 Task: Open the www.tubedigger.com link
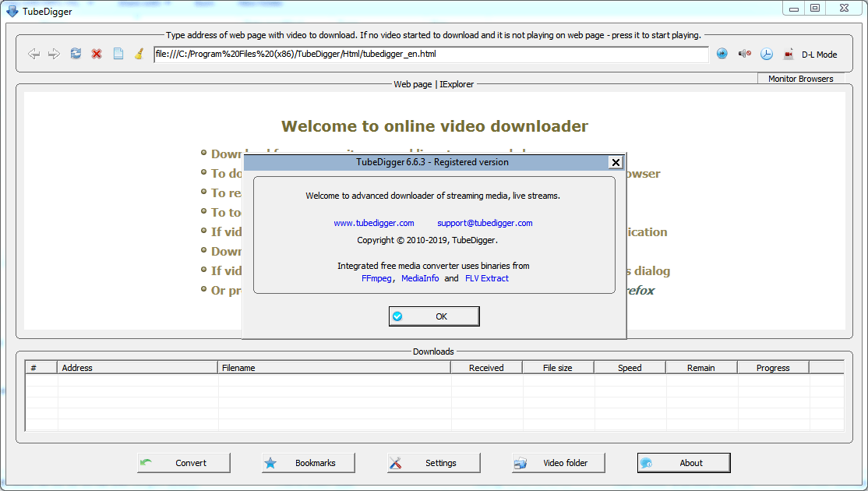pos(374,223)
